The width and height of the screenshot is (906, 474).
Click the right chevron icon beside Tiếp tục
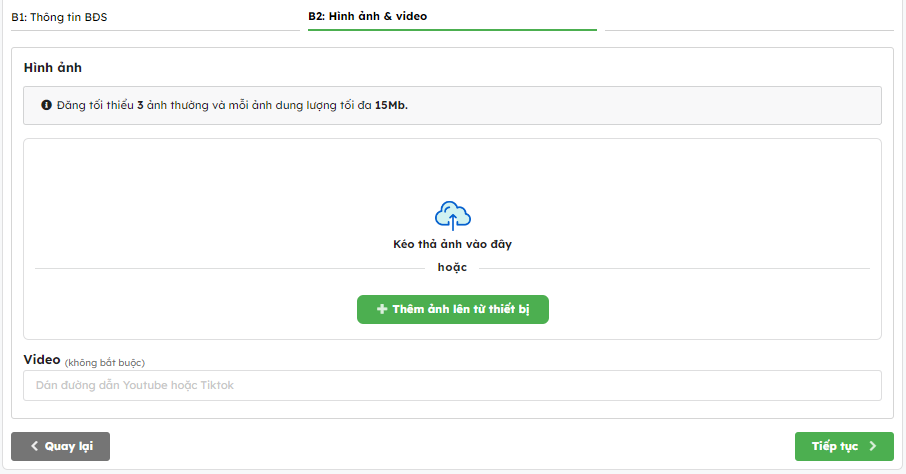point(872,447)
